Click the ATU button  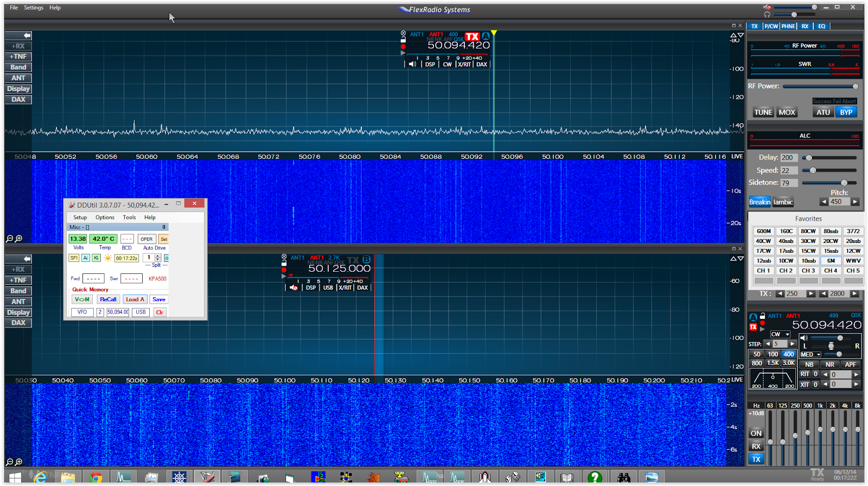823,112
